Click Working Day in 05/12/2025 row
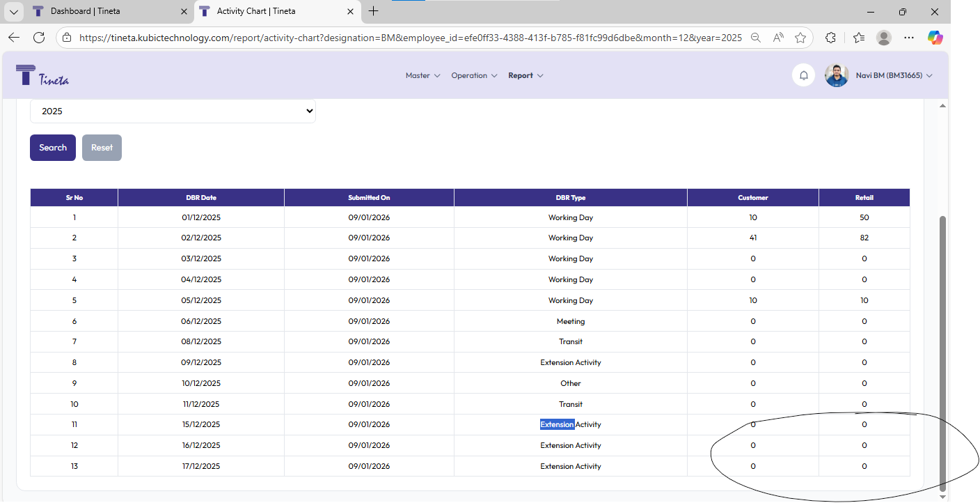Viewport: 980px width, 503px height. tap(571, 300)
